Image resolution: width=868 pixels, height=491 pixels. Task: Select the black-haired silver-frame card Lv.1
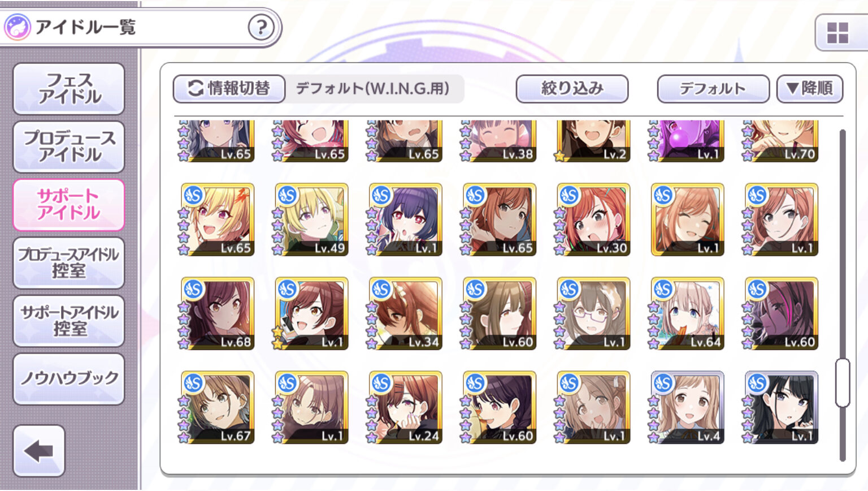click(781, 407)
